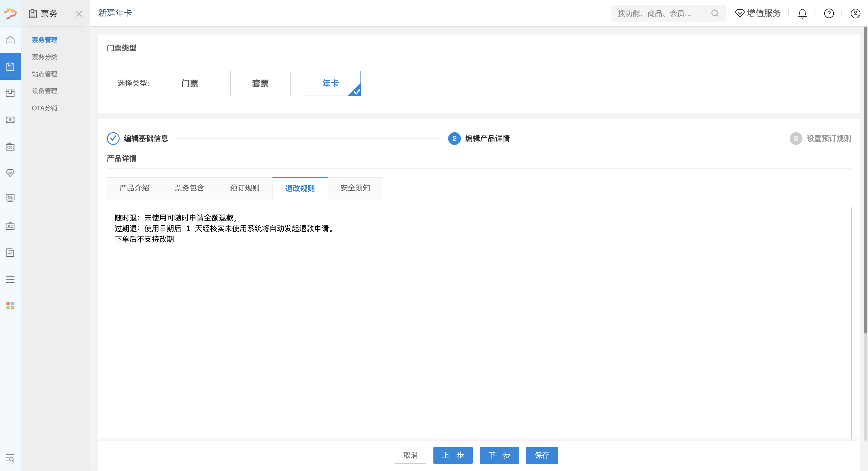The image size is (868, 471).
Task: Click the 随时退 text line
Action: coord(176,218)
